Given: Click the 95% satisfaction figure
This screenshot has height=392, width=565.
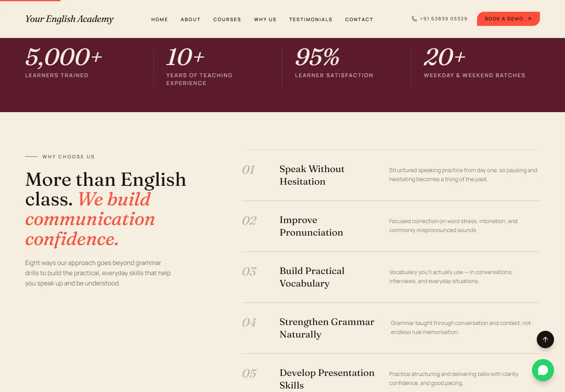Looking at the screenshot, I should click(317, 57).
